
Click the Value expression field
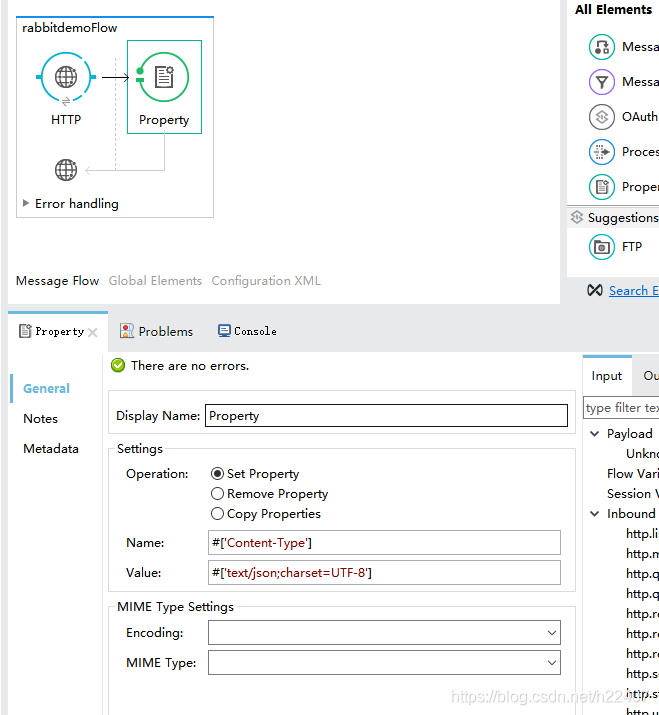coord(384,573)
